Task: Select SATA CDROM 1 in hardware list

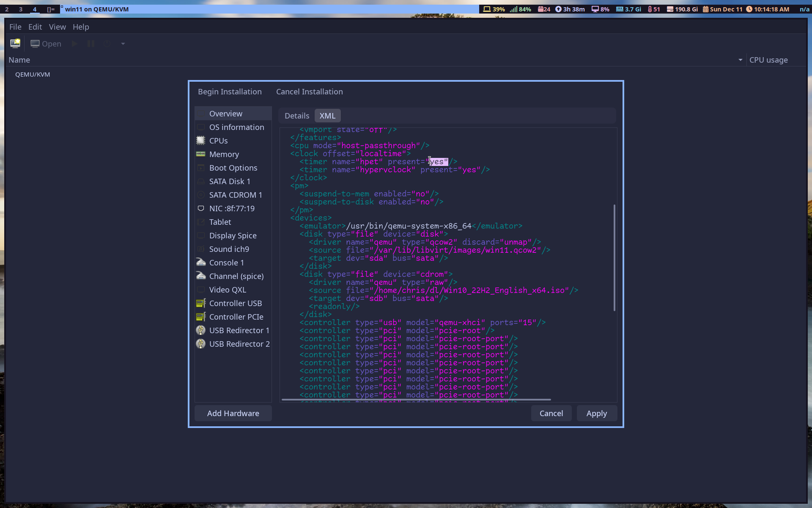Action: point(233,195)
